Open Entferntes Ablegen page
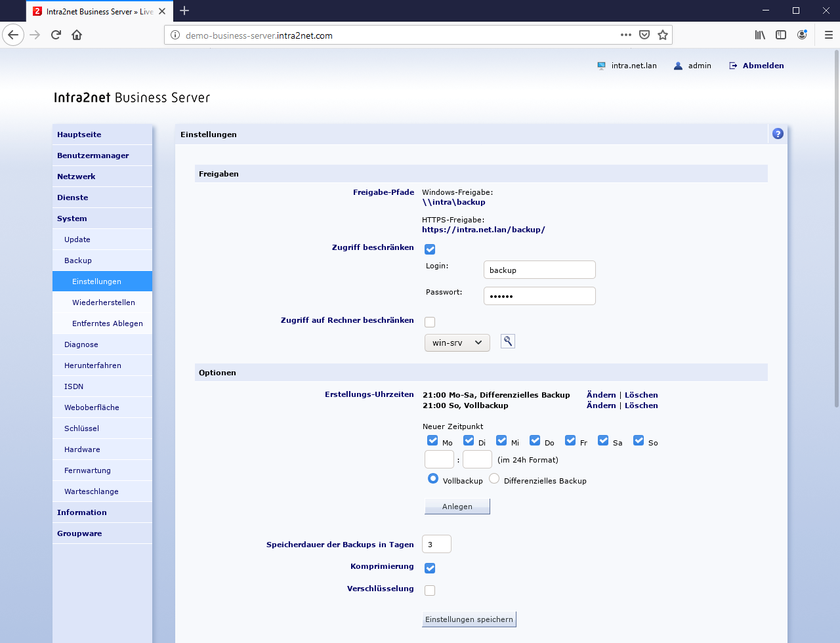Viewport: 840px width, 643px height. (102, 323)
